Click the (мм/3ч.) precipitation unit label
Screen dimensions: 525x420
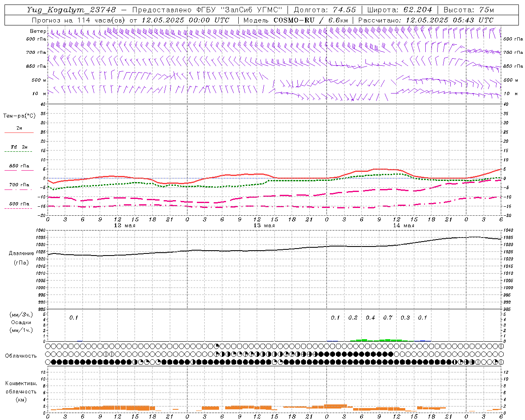click(21, 315)
